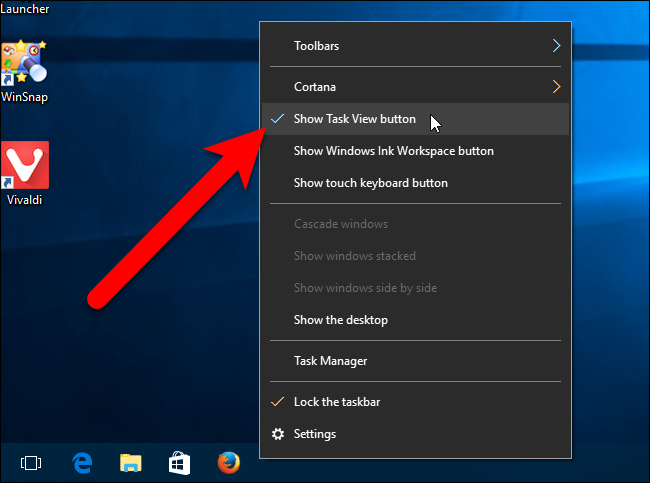
Task: Select the Vivaldi desktop shortcut icon
Action: (x=25, y=165)
